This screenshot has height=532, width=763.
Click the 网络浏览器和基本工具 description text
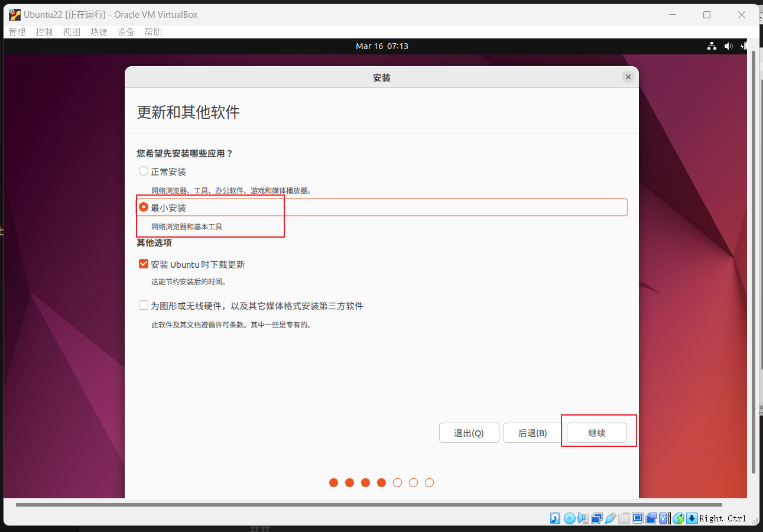[x=187, y=227]
